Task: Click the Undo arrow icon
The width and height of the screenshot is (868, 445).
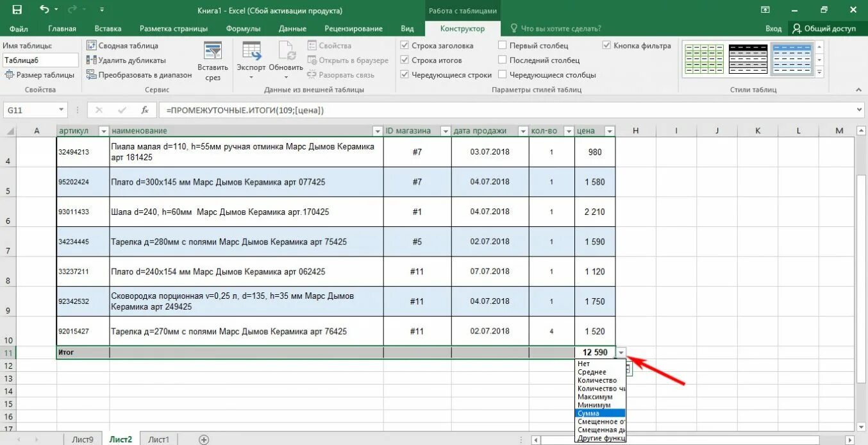Action: [x=44, y=10]
